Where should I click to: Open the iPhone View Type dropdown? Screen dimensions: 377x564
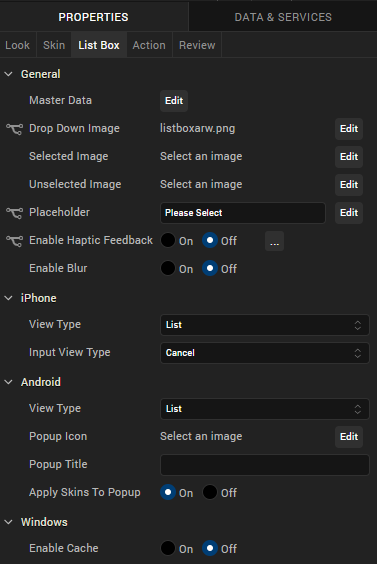pyautogui.click(x=265, y=325)
